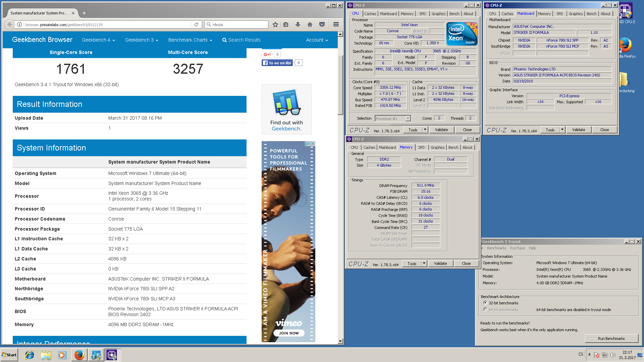Viewport: 644px width, 362px height.
Task: Open Search Results link
Action: tap(241, 40)
